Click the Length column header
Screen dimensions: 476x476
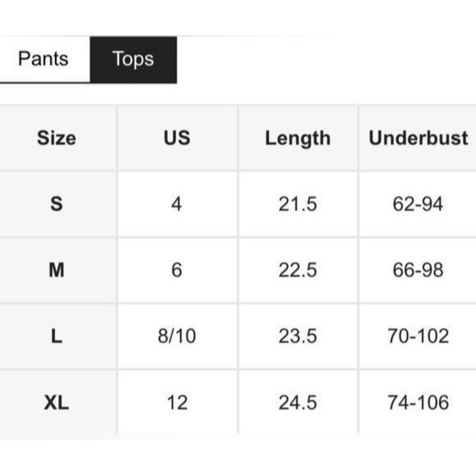point(298,138)
